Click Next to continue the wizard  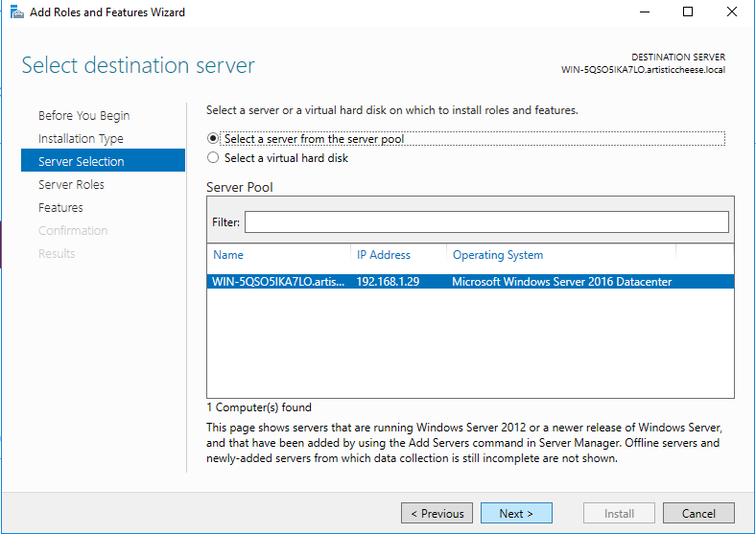516,514
